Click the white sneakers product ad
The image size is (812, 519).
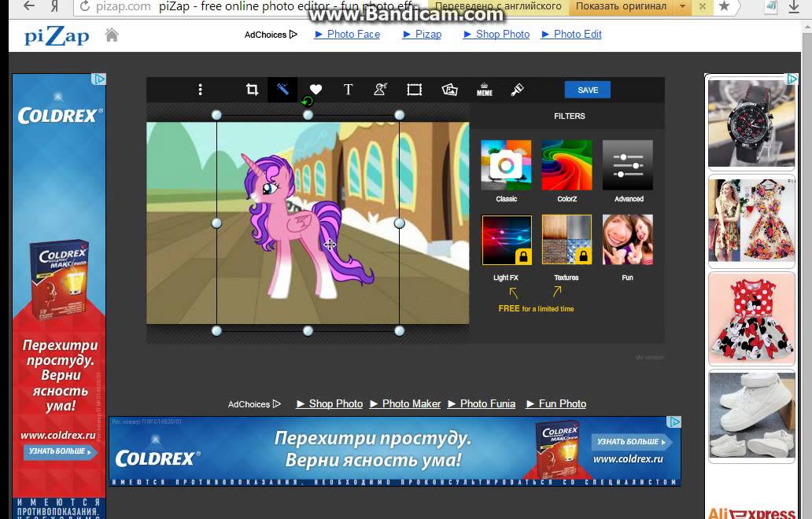point(751,416)
